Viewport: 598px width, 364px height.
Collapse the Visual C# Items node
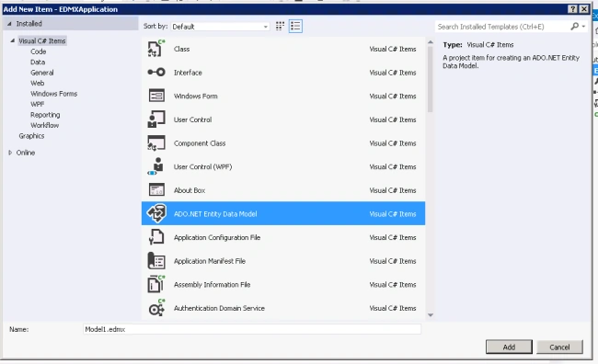[13, 40]
